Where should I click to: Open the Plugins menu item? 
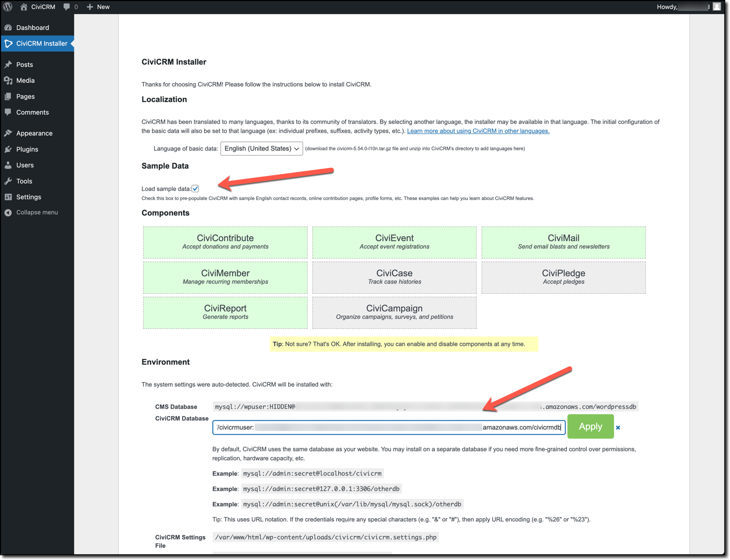[x=27, y=149]
